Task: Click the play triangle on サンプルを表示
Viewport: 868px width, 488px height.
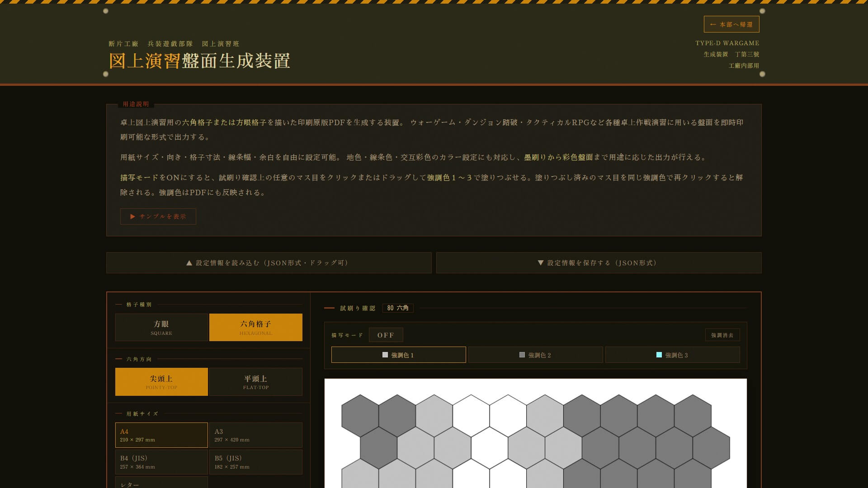Action: tap(133, 216)
